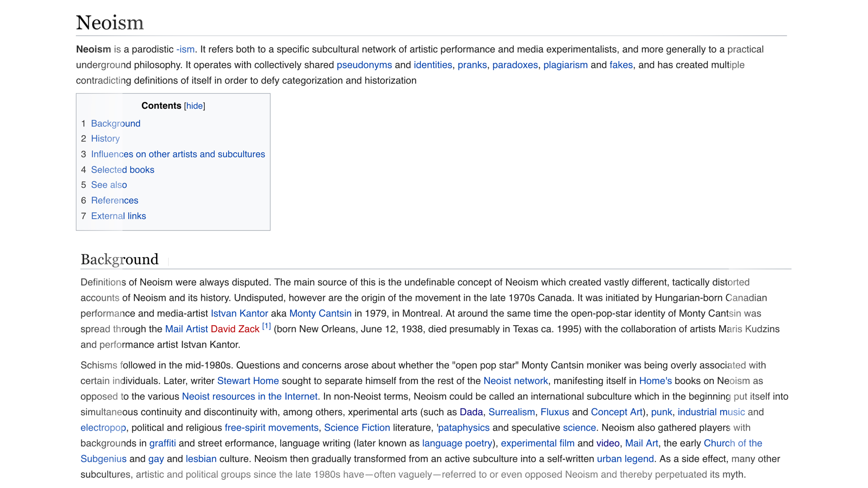Follow the urban legend link
Image resolution: width=868 pixels, height=488 pixels.
click(x=625, y=459)
